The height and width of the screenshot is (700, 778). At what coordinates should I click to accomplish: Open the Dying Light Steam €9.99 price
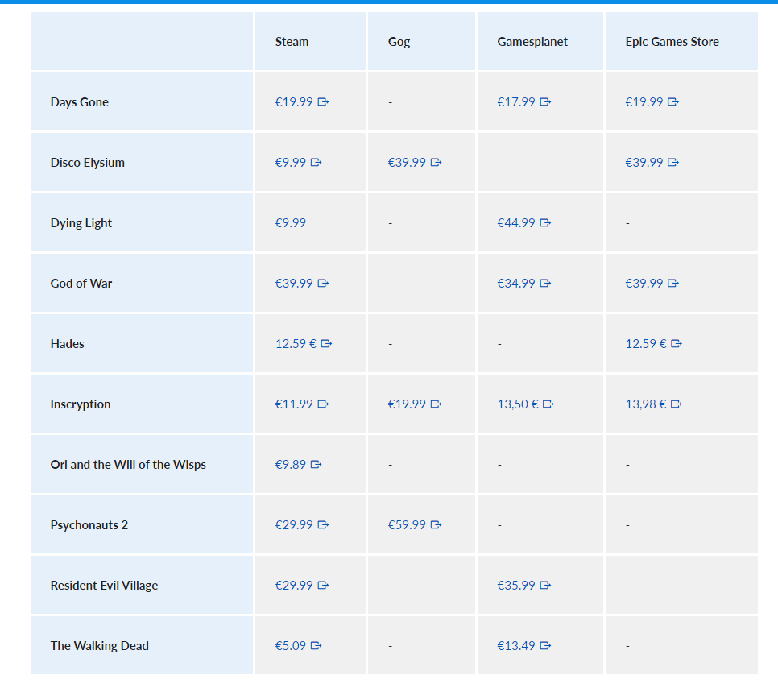coord(291,223)
